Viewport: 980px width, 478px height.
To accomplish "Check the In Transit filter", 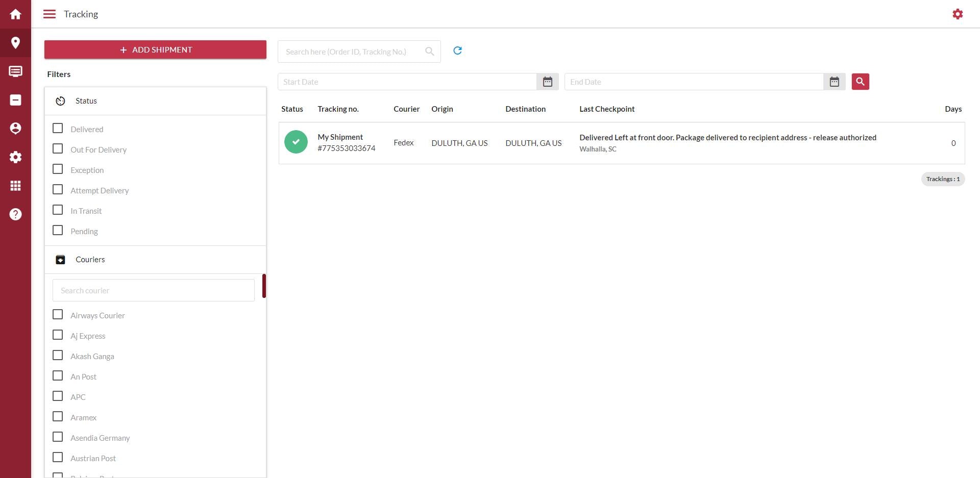I will 58,210.
